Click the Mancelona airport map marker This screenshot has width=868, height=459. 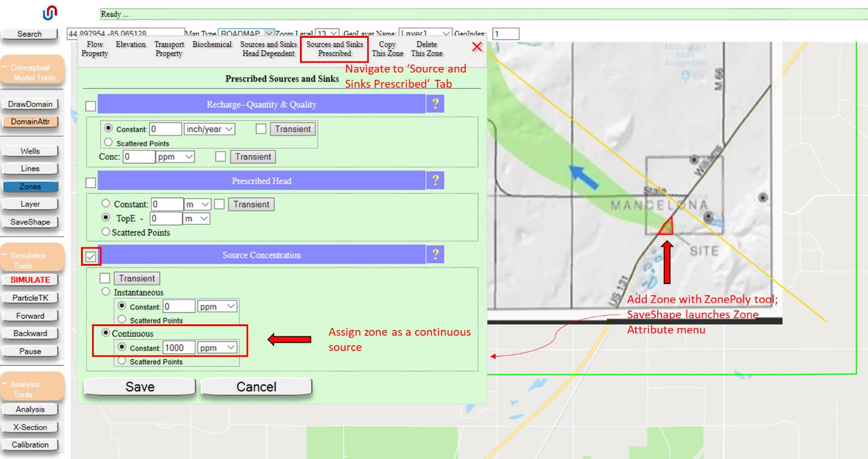[685, 76]
